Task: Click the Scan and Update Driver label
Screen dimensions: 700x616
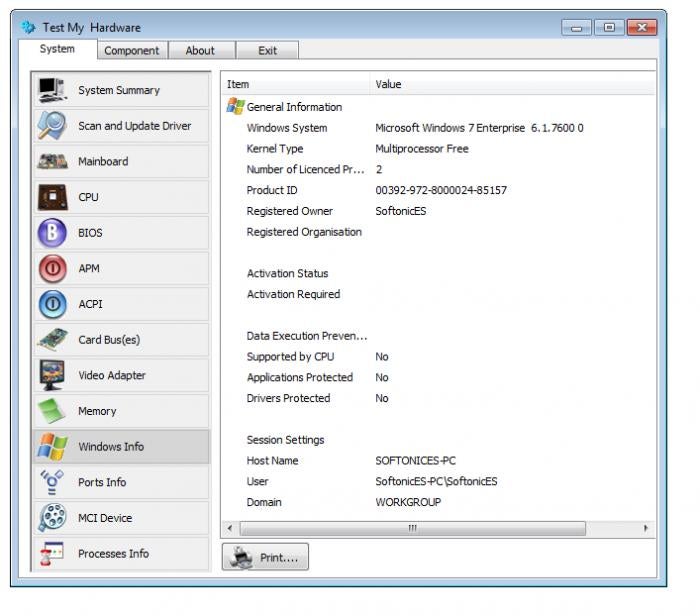Action: [134, 126]
